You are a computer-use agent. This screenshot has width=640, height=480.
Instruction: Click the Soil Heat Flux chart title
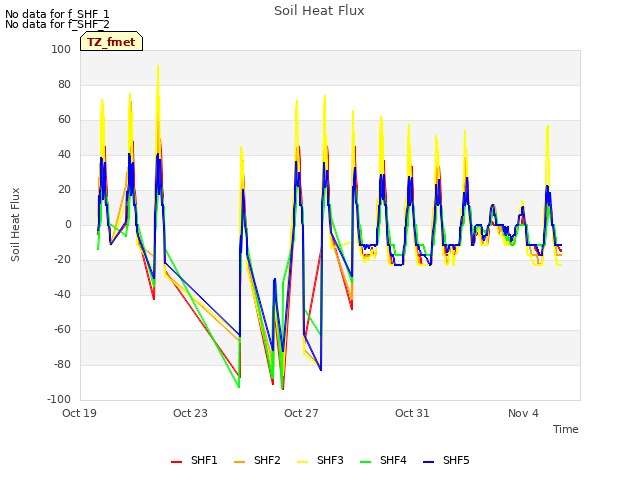pyautogui.click(x=319, y=11)
